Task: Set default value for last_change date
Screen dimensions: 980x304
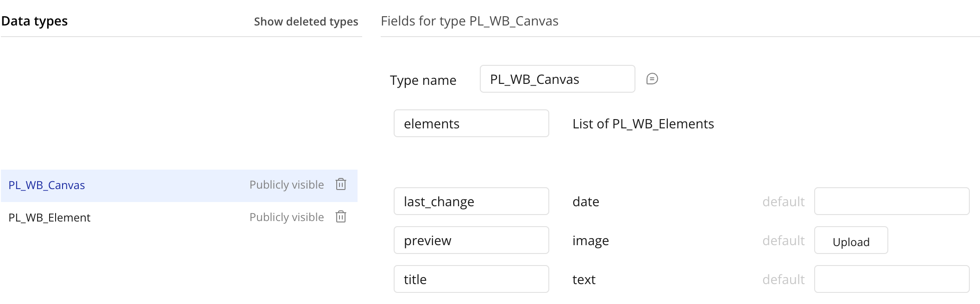Action: click(892, 201)
